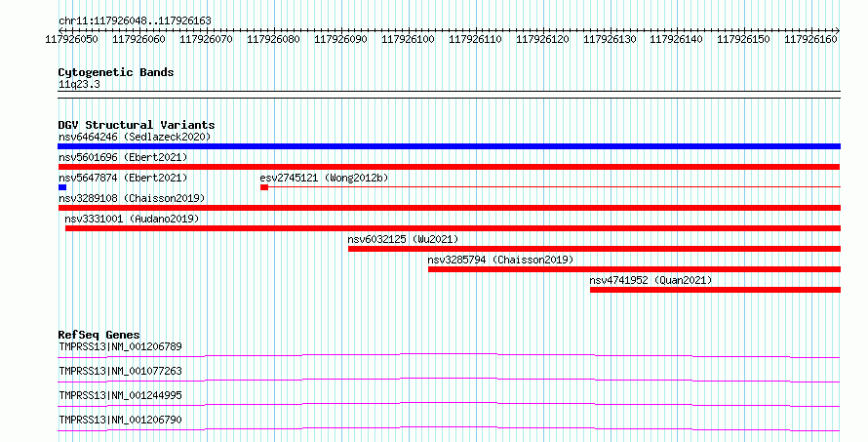Open nsv5601696 (Ebert2021) variant label
This screenshot has height=442, width=868.
123,157
